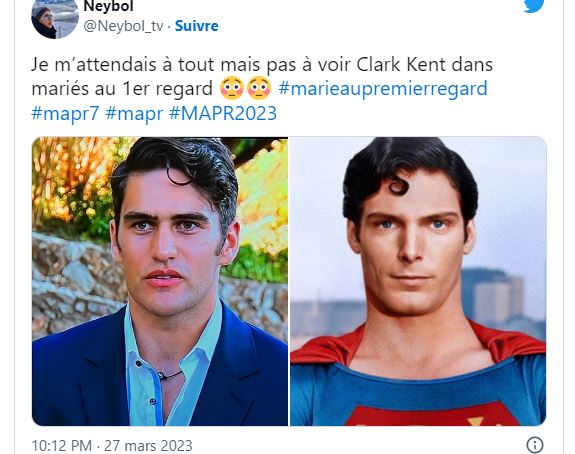The width and height of the screenshot is (575, 454).
Task: Open the tweet info circle icon
Action: [x=535, y=445]
